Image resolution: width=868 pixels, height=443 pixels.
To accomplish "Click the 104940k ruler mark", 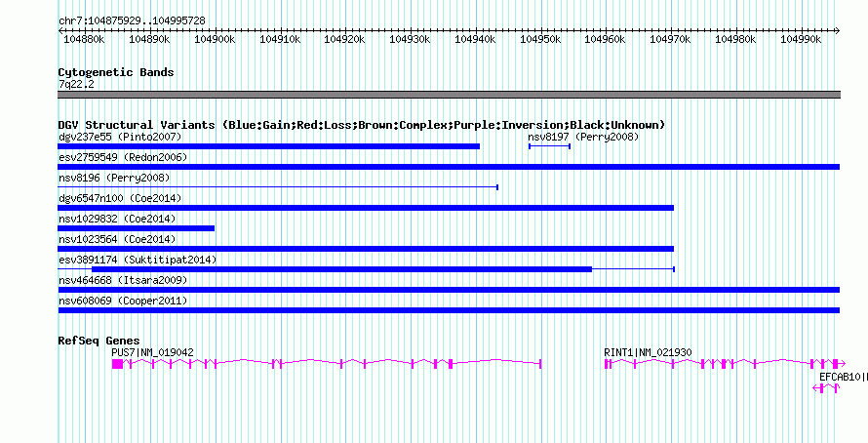I will 475,39.
